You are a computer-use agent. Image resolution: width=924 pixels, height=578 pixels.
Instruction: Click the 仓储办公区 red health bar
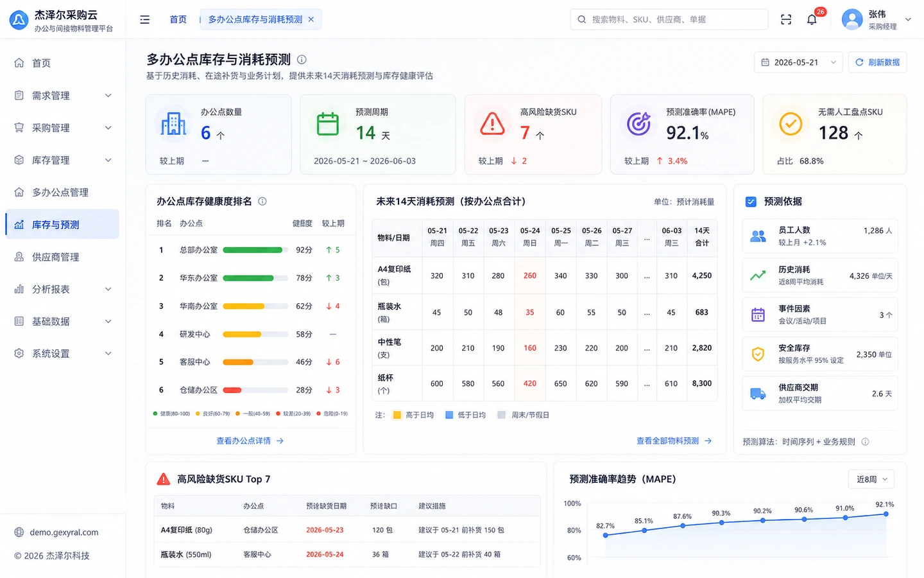point(232,390)
